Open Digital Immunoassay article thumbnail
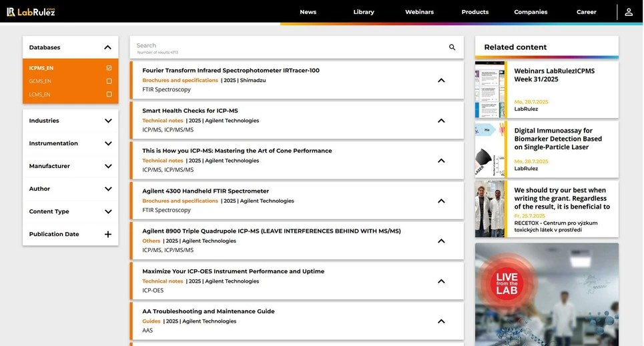Viewport: 644px width, 346px height. [x=490, y=149]
